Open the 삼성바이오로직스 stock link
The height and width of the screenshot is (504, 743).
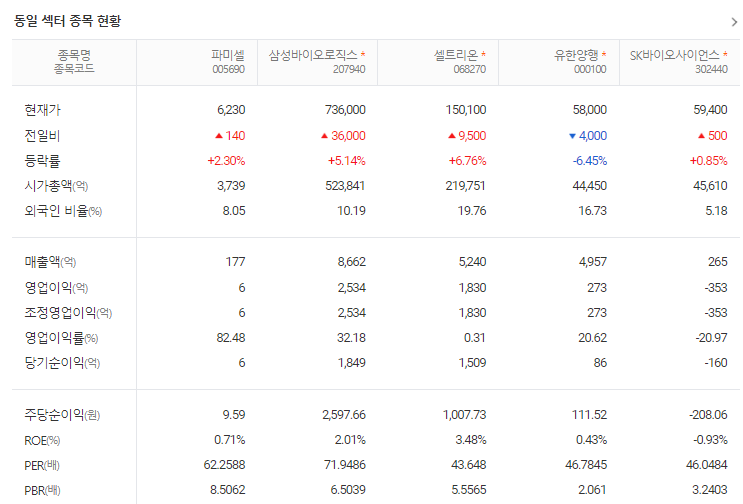pyautogui.click(x=313, y=55)
